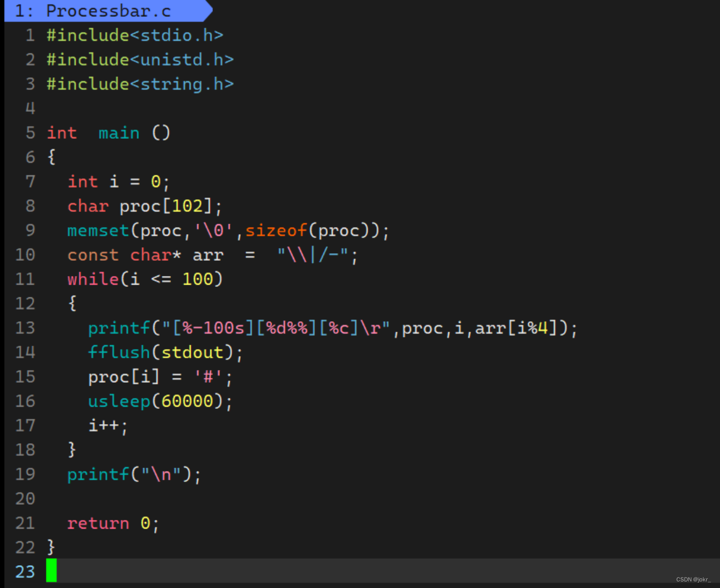720x588 pixels.
Task: Select the Processbar.c buffer tab
Action: (x=108, y=11)
